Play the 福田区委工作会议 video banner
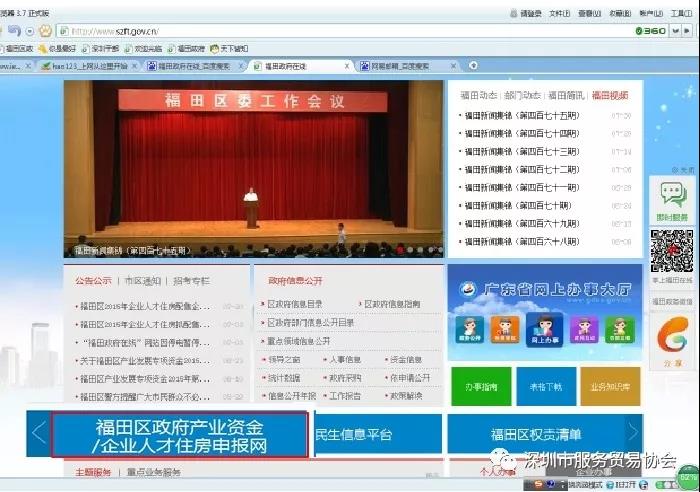The height and width of the screenshot is (492, 700). coord(254,169)
